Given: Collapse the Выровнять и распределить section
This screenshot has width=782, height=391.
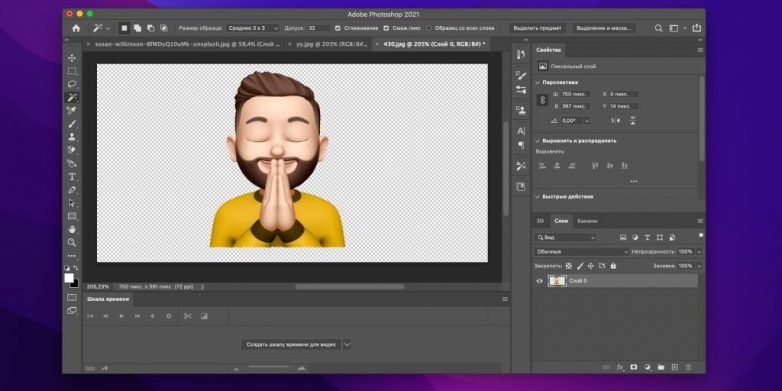Looking at the screenshot, I should pos(538,141).
